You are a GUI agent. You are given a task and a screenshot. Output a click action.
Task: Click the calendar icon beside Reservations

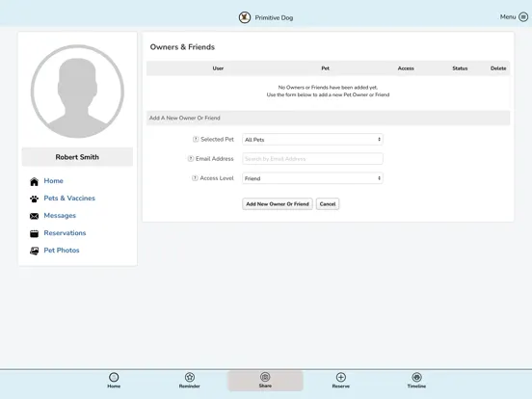pos(35,233)
